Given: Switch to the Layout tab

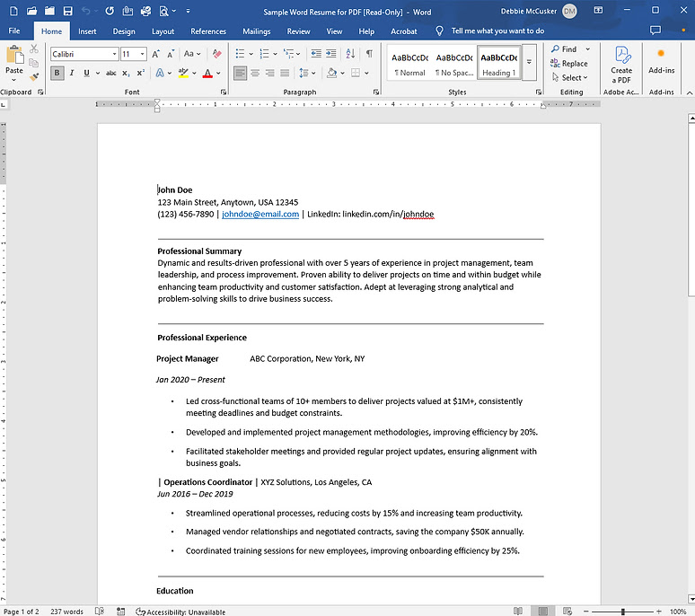Looking at the screenshot, I should pos(163,31).
